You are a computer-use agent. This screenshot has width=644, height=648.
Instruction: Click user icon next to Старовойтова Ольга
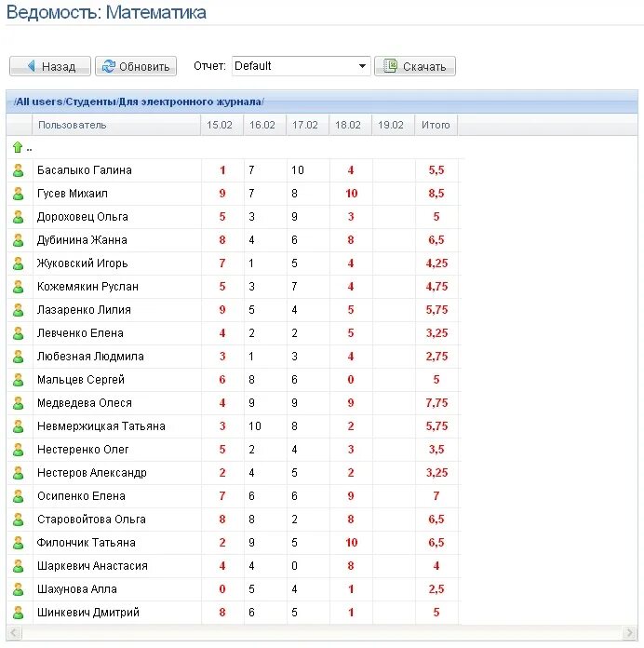[19, 520]
